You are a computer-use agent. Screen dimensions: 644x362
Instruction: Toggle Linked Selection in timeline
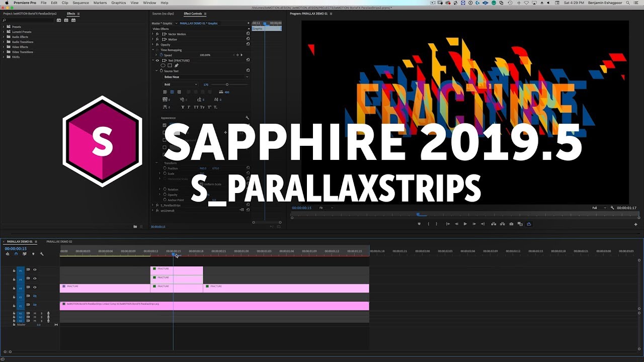click(x=24, y=254)
